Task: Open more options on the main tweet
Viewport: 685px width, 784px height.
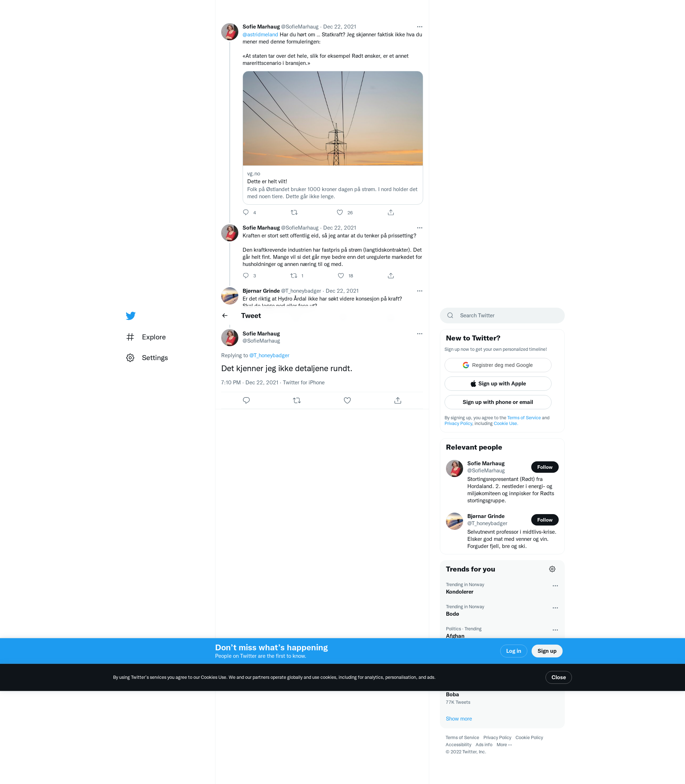Action: tap(419, 334)
